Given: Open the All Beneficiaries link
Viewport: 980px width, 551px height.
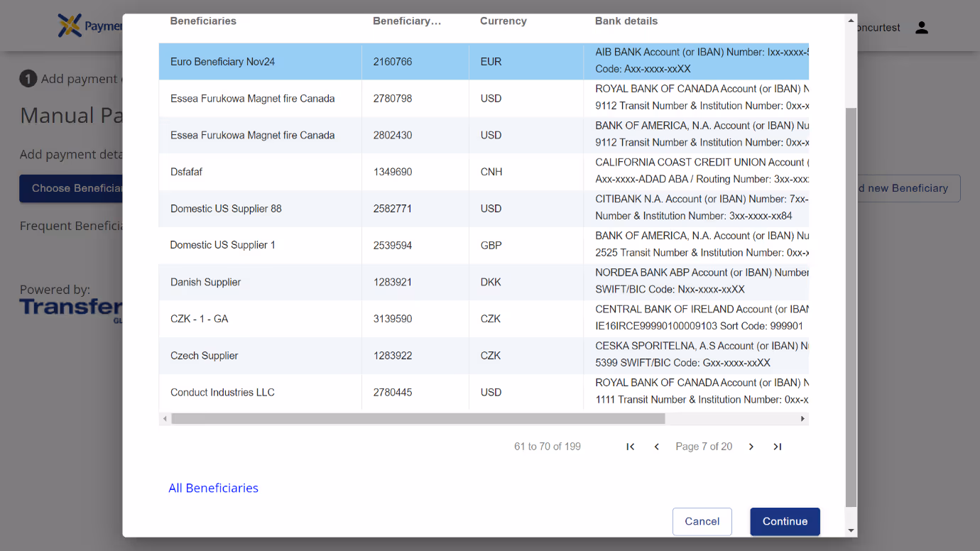Looking at the screenshot, I should tap(213, 488).
